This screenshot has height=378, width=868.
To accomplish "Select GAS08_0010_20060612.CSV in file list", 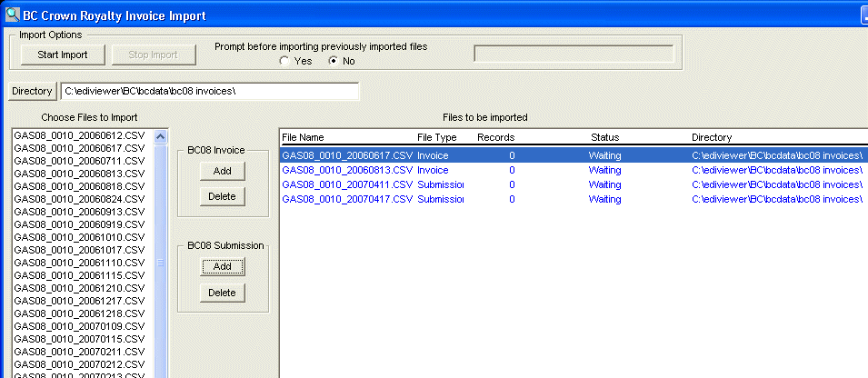I will [x=79, y=135].
